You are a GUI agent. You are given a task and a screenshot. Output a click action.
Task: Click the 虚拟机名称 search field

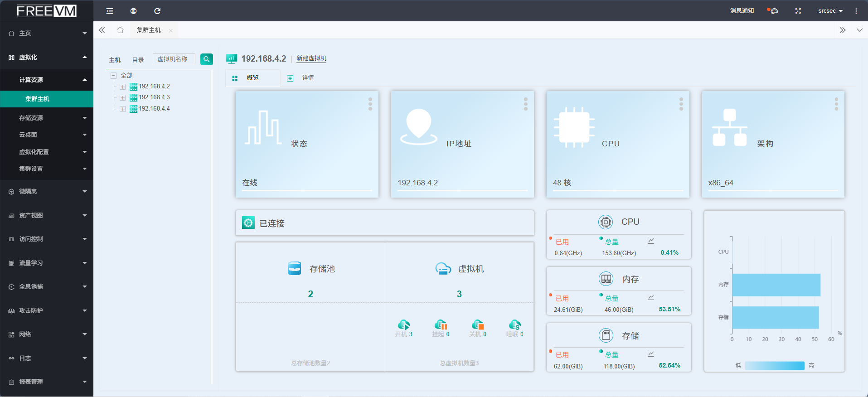(x=174, y=59)
